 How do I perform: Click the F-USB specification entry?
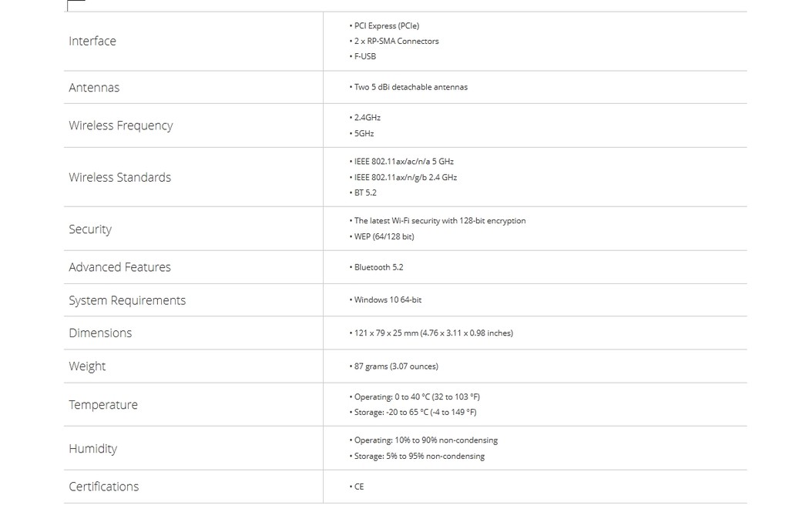[x=364, y=57]
